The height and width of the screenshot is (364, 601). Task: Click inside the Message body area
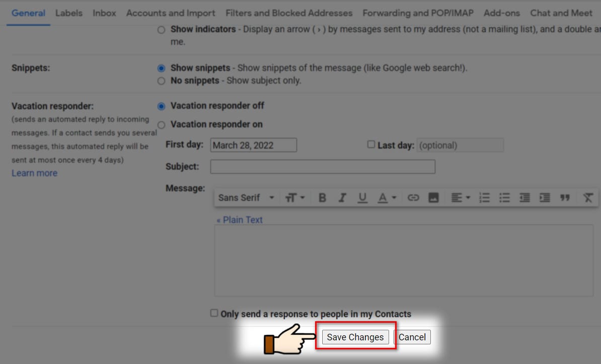404,260
